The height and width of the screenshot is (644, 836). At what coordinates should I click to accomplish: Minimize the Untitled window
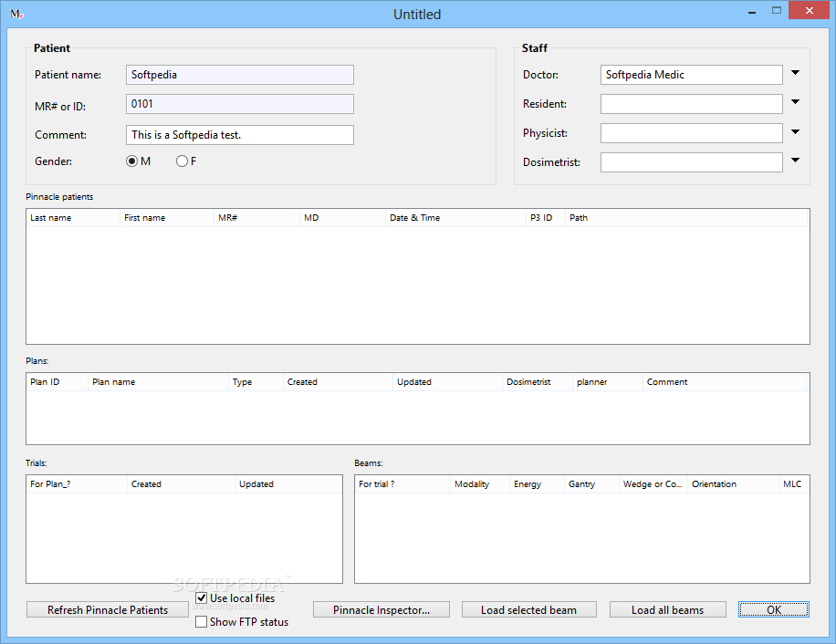point(752,11)
